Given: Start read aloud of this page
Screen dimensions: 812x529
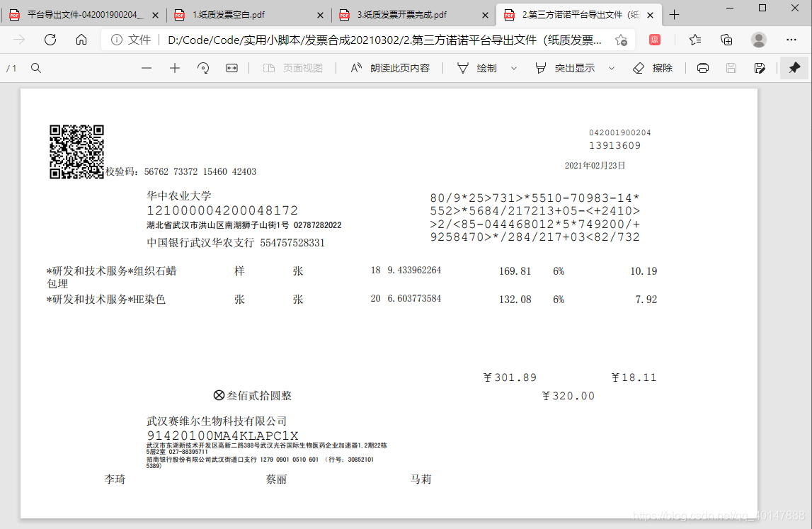Looking at the screenshot, I should tap(390, 68).
